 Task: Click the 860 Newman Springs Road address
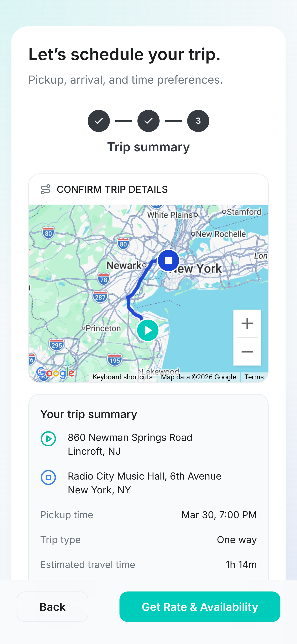tap(130, 444)
